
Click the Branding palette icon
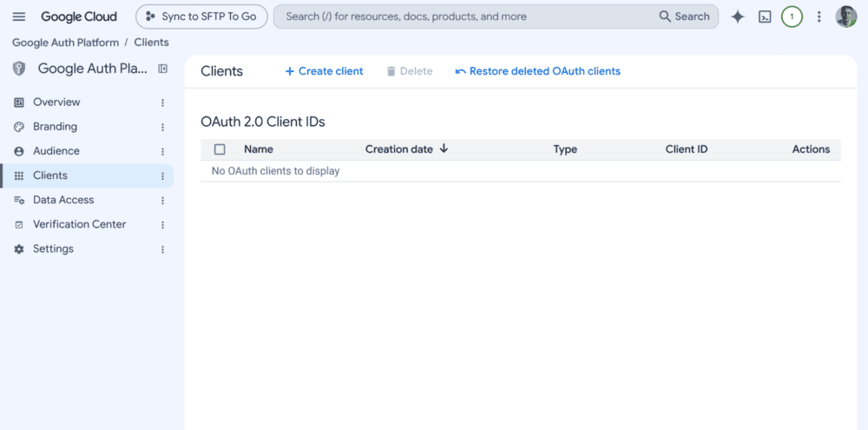coord(19,126)
